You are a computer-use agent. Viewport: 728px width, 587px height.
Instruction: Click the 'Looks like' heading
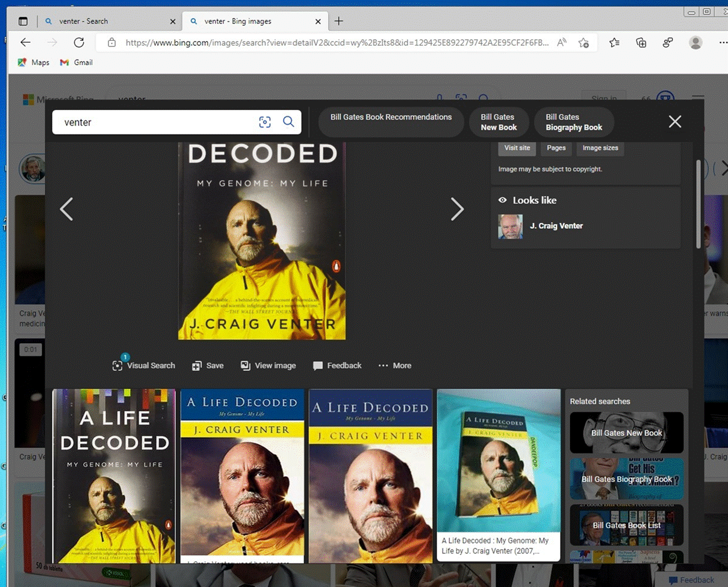tap(534, 200)
